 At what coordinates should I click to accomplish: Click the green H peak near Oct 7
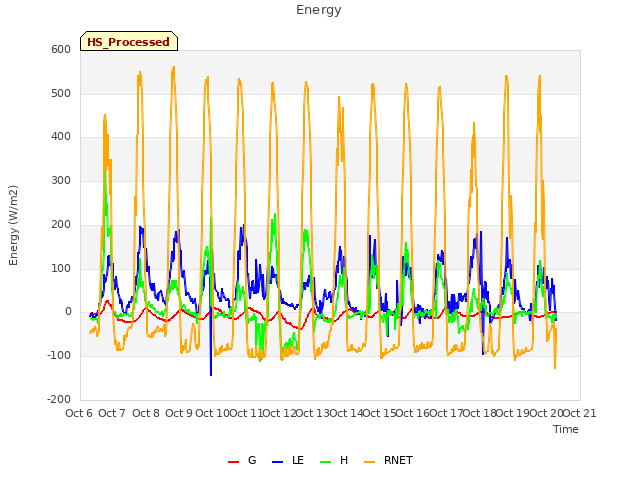[x=106, y=172]
